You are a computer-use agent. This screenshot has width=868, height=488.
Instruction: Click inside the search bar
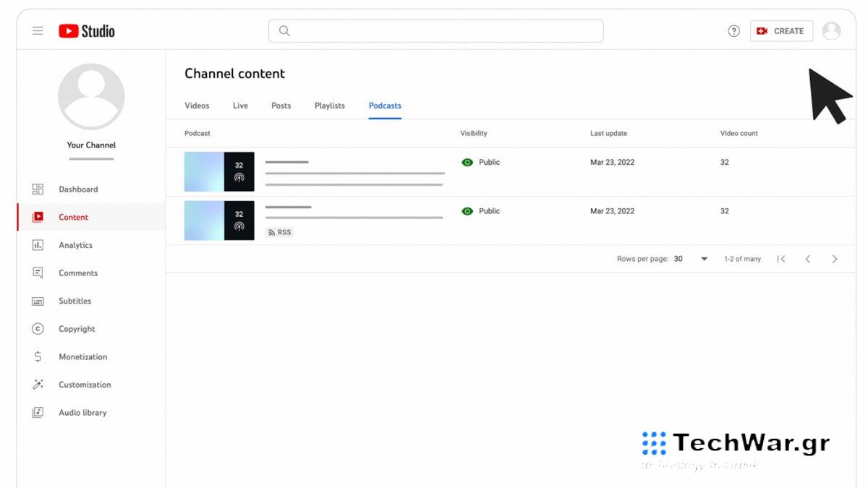tap(435, 30)
